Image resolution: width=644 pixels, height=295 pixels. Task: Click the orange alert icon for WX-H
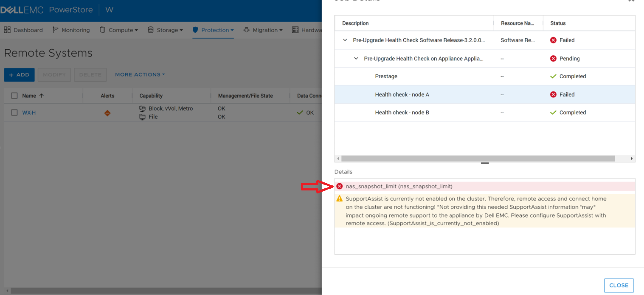pos(107,113)
